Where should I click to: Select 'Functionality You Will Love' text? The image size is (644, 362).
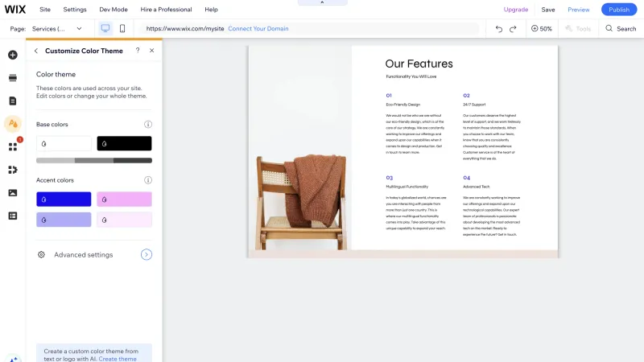(x=411, y=76)
